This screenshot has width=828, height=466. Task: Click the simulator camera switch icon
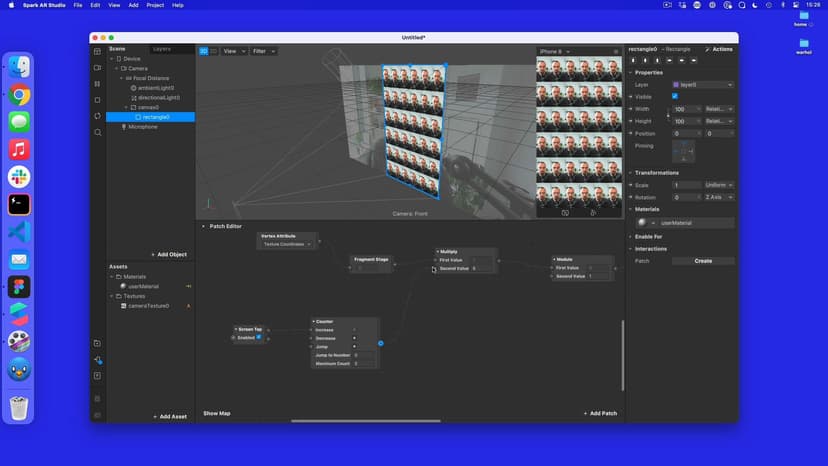click(565, 213)
